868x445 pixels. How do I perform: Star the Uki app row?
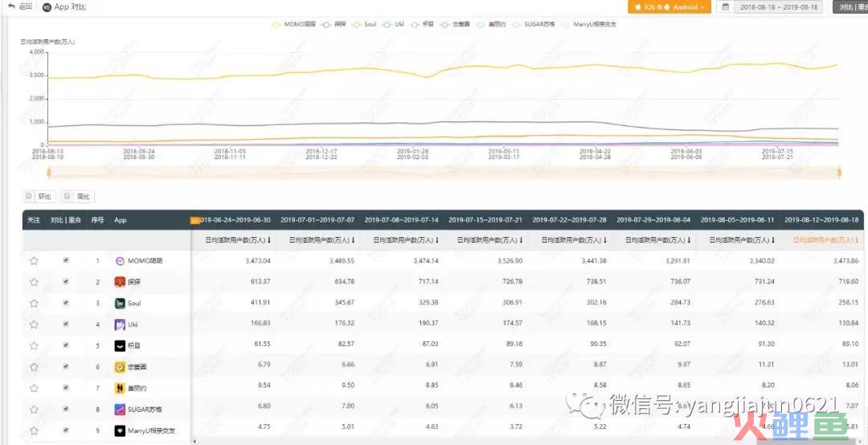tap(34, 325)
